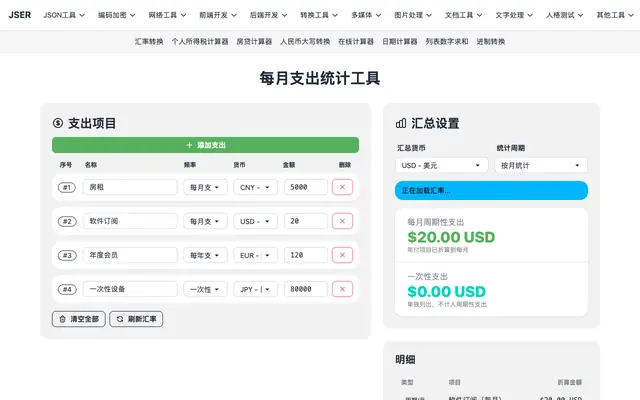
Task: Change EUR currency dropdown for 年度会员
Action: click(256, 255)
